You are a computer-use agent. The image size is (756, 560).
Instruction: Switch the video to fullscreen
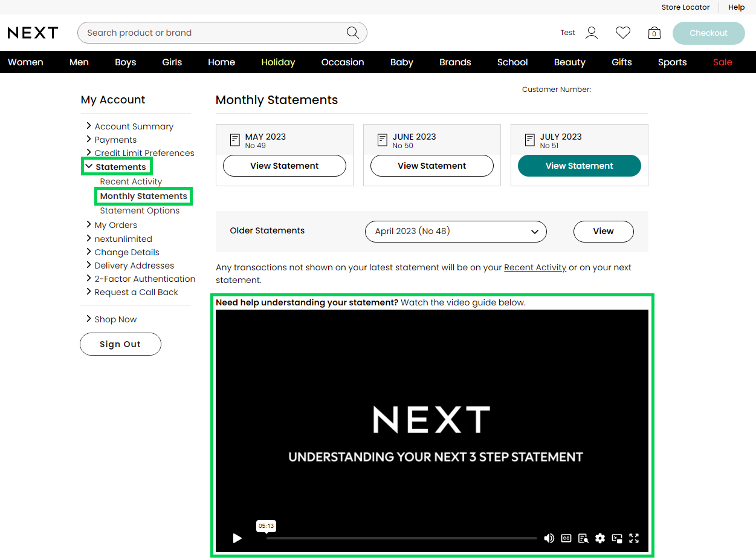(x=634, y=538)
